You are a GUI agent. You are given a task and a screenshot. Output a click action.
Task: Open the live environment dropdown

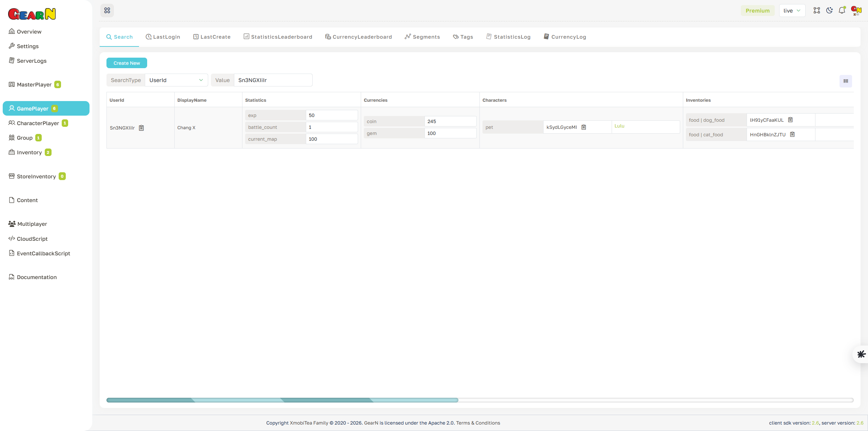coord(792,10)
